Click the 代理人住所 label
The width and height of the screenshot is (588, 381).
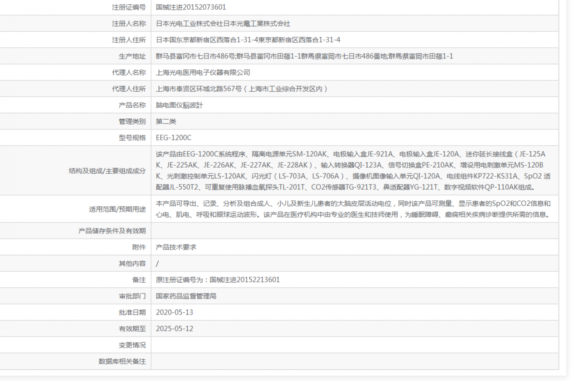pyautogui.click(x=129, y=89)
